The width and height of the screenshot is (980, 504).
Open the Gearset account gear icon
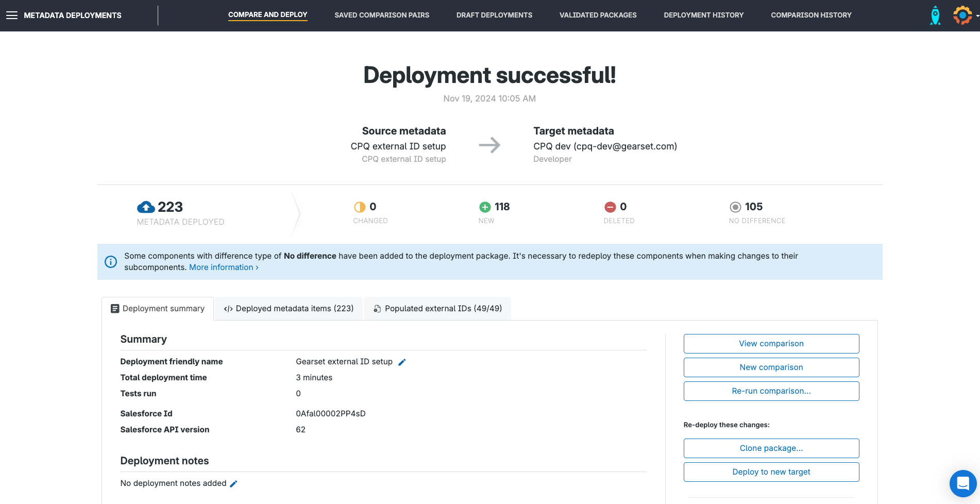tap(961, 15)
